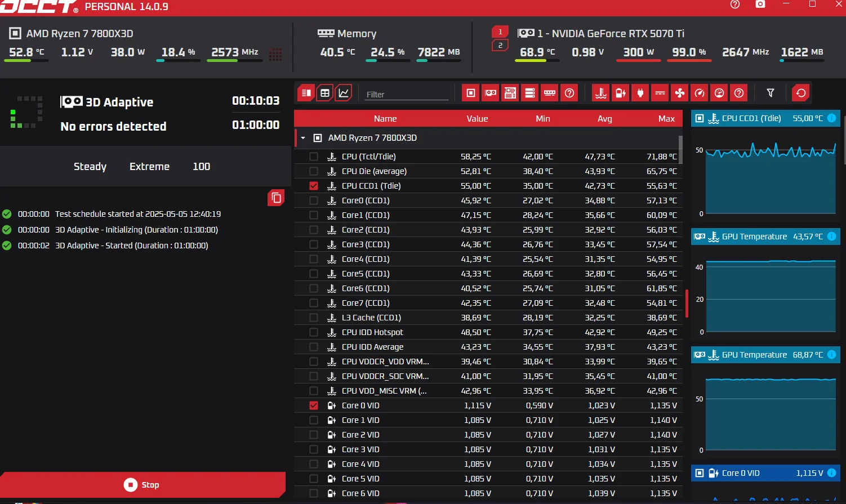Viewport: 846px width, 504px height.
Task: Copy the test log to clipboard
Action: pos(276,198)
